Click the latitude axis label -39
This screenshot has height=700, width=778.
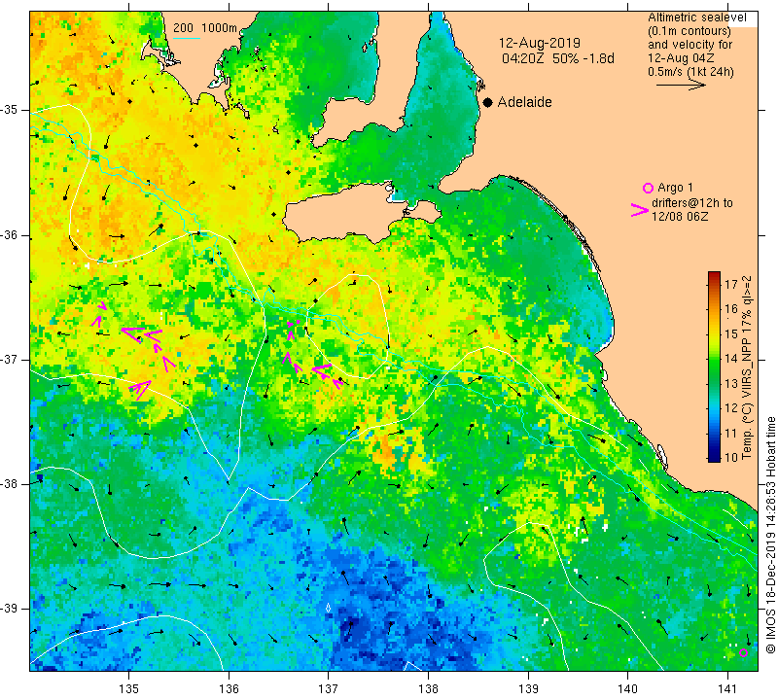click(10, 609)
